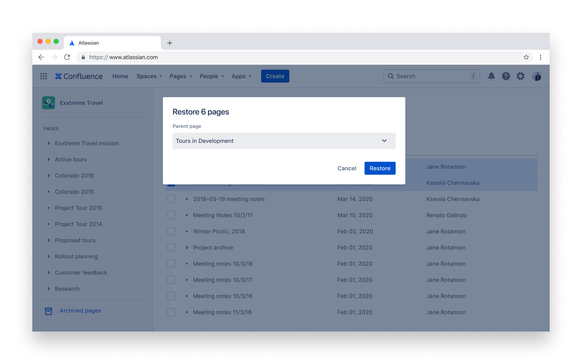Open the app switcher grid icon

pos(43,76)
